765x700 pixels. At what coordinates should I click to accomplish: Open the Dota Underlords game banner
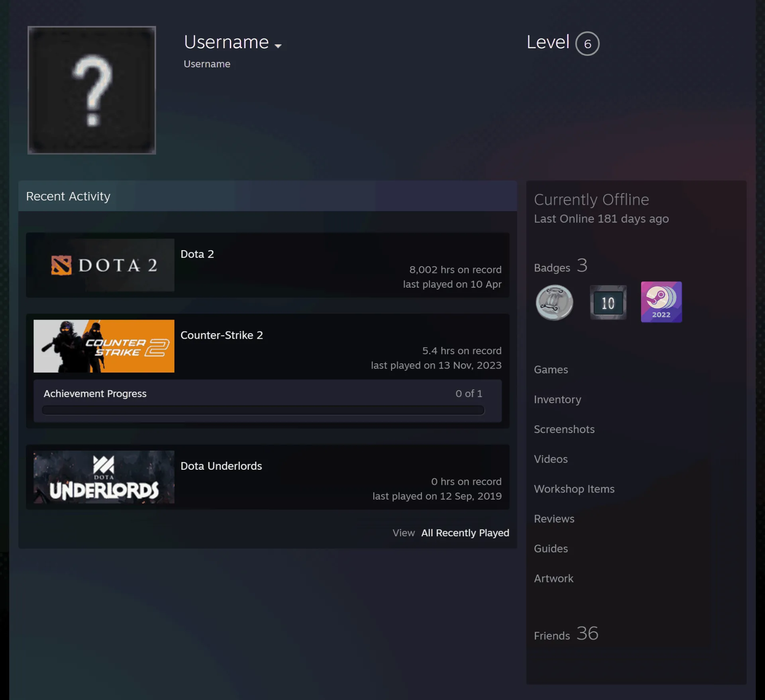click(x=104, y=477)
